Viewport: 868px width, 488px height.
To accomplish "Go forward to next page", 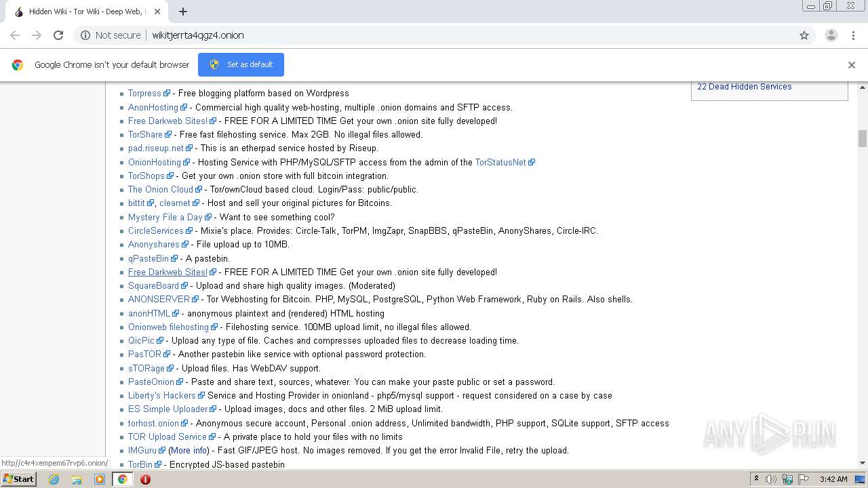I will pos(37,35).
